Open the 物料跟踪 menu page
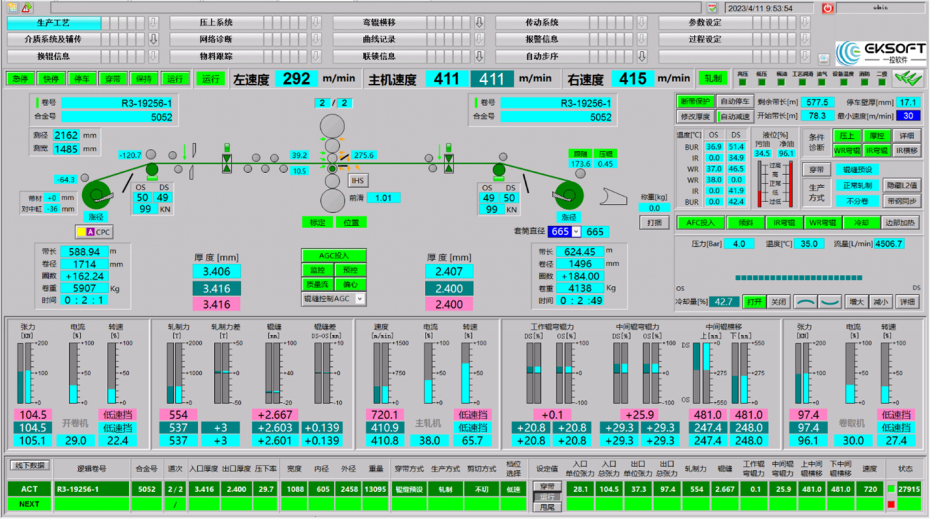The width and height of the screenshot is (931, 519). [216, 56]
